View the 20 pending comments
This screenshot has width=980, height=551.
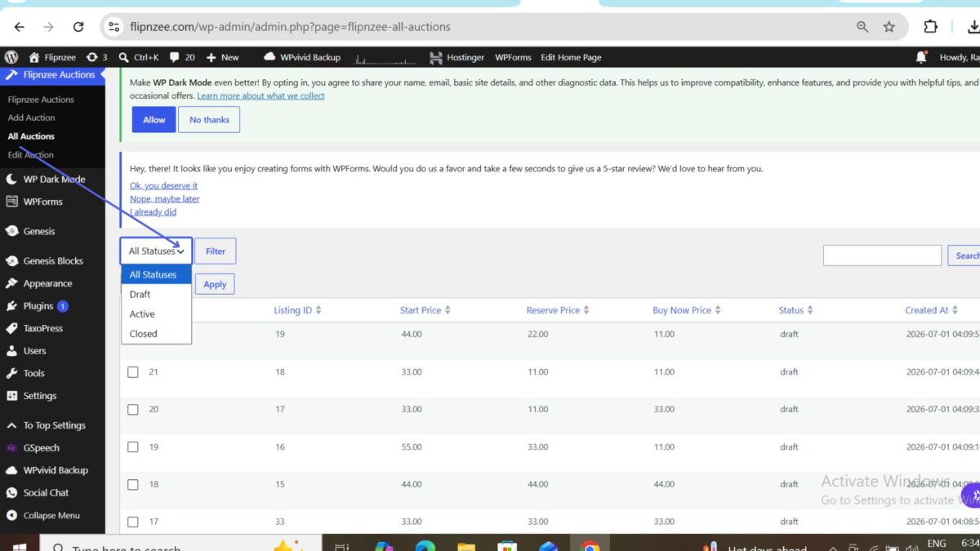182,57
